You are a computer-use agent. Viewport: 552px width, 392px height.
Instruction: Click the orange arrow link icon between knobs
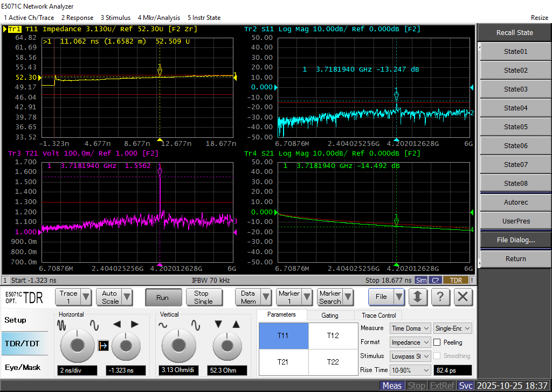point(102,345)
